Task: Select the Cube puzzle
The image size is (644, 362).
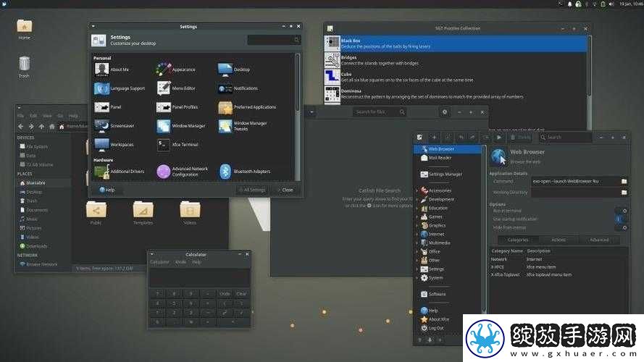Action: click(456, 77)
